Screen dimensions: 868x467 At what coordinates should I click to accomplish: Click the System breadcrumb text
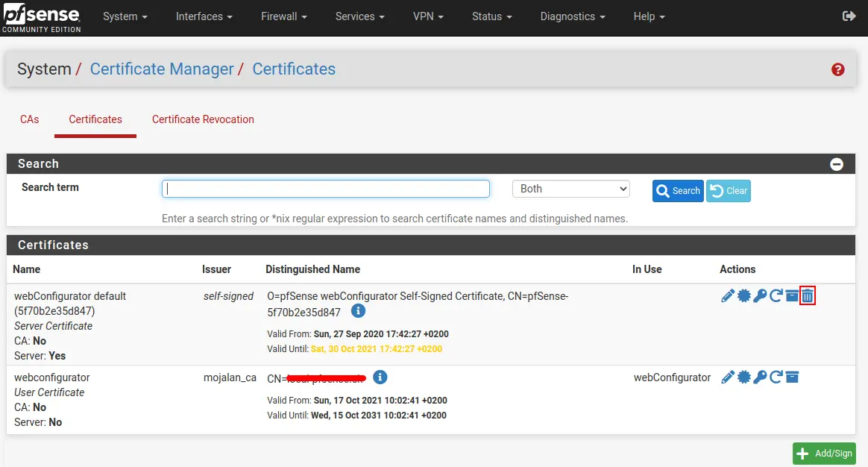click(44, 69)
